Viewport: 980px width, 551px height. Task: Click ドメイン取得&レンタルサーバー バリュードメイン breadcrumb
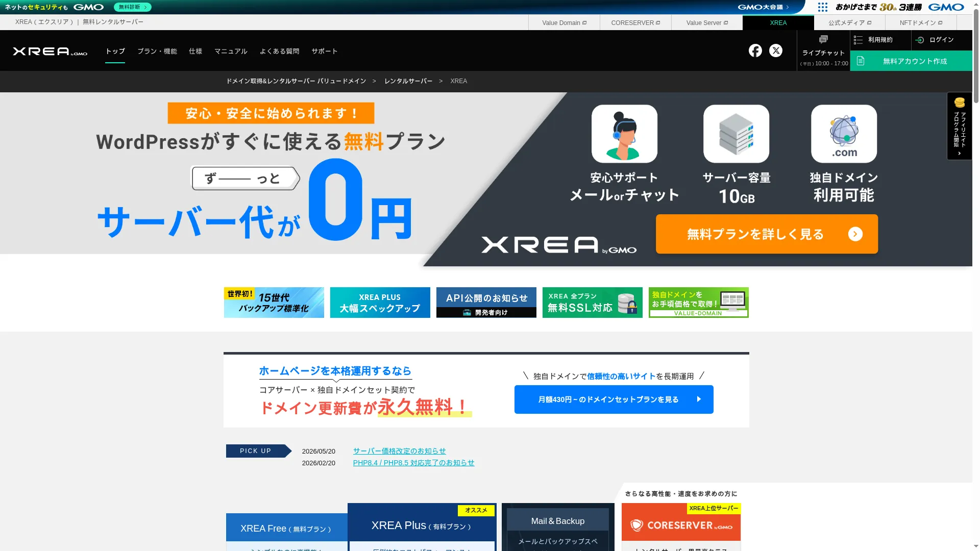tap(296, 81)
